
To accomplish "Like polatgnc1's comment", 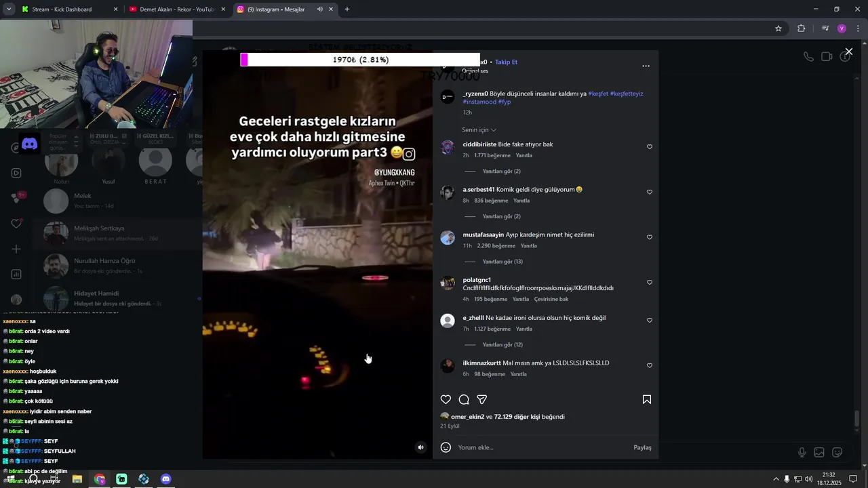I will pos(649,283).
